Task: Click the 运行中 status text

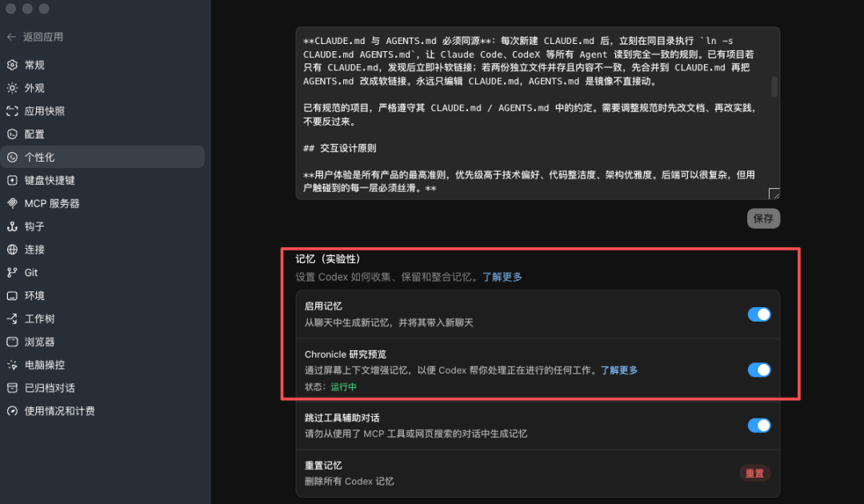Action: pos(343,387)
